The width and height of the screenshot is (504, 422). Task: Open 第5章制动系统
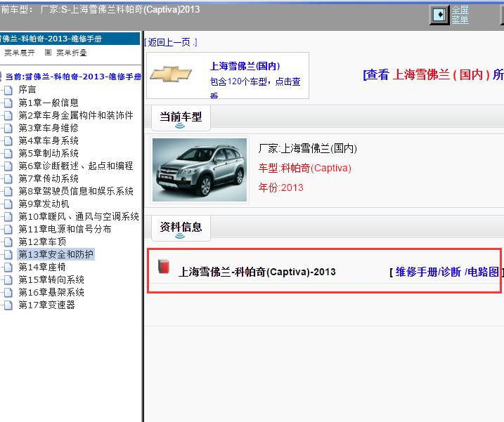click(49, 153)
